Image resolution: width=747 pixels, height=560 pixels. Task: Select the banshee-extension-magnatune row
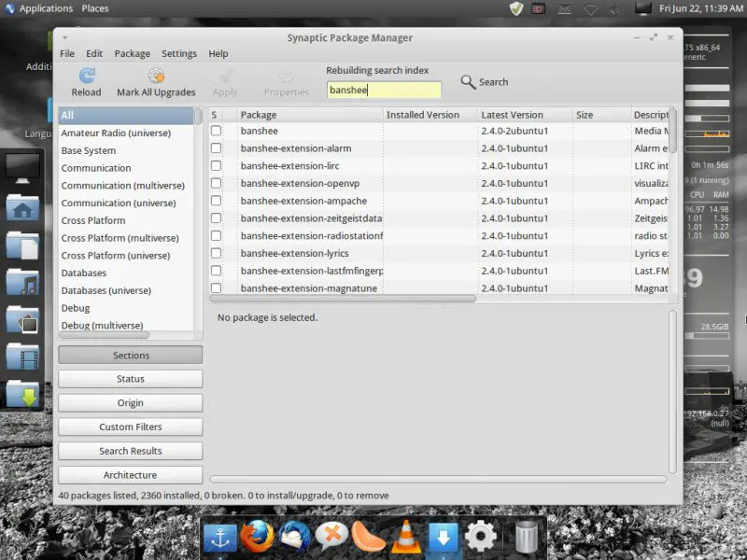click(438, 288)
